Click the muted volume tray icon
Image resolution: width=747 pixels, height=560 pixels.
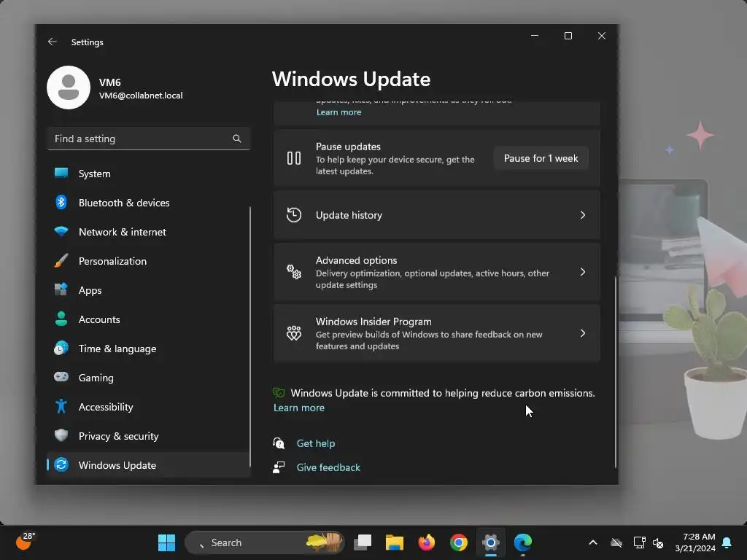658,542
